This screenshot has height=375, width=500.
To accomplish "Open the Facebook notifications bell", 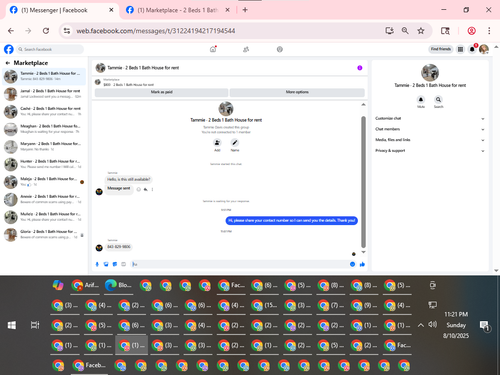I will (x=472, y=49).
